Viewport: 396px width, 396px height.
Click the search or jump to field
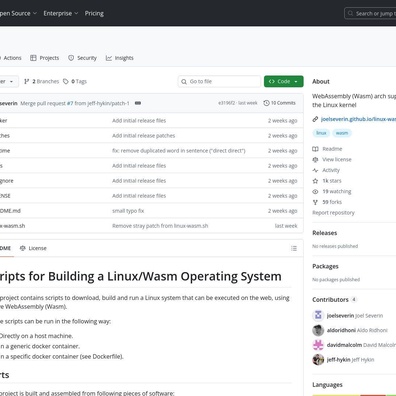click(x=370, y=14)
